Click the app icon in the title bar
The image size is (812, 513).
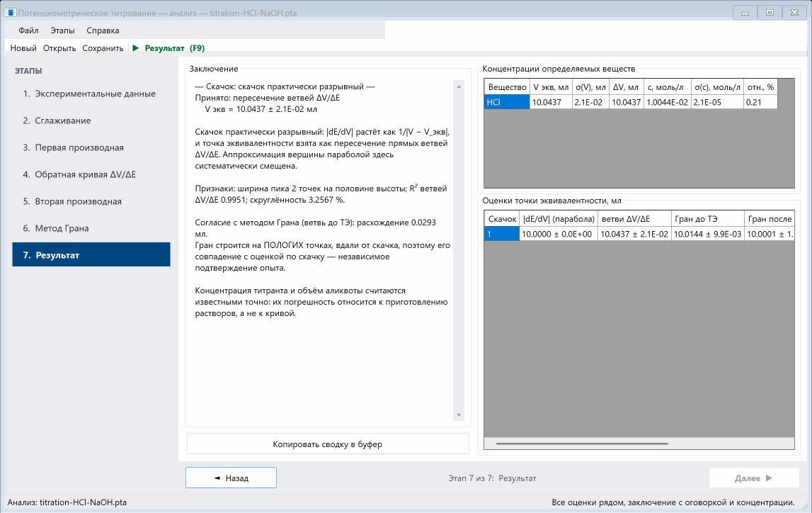[x=11, y=13]
